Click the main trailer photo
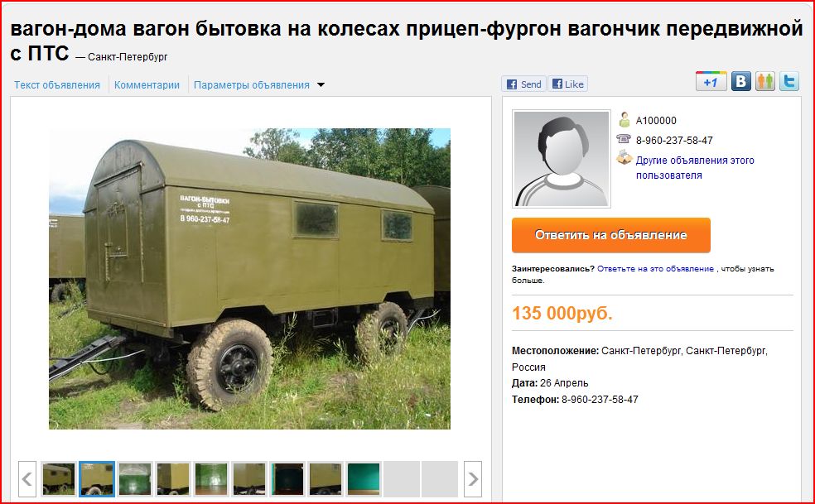This screenshot has width=815, height=504. [249, 279]
